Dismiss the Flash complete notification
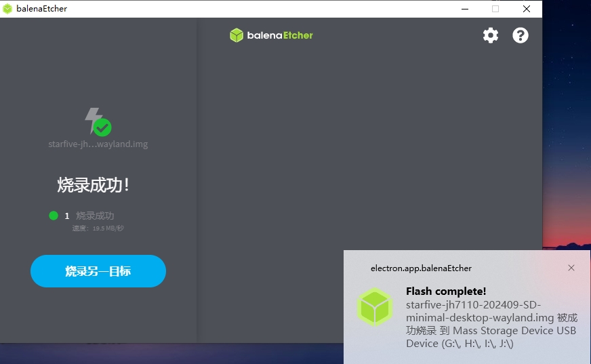Image resolution: width=591 pixels, height=364 pixels. click(x=571, y=268)
